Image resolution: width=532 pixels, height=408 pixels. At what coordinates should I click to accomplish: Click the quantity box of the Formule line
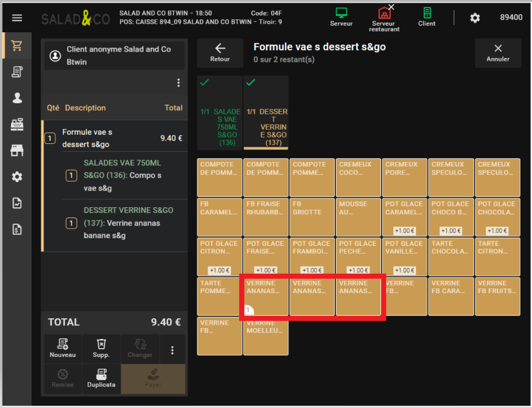pos(50,138)
